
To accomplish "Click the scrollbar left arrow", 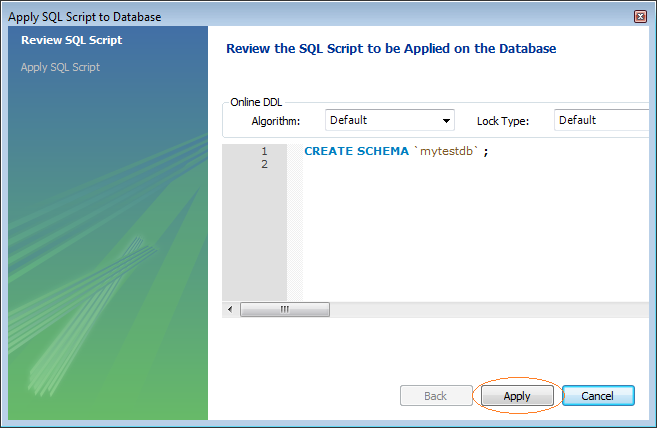I will point(230,309).
